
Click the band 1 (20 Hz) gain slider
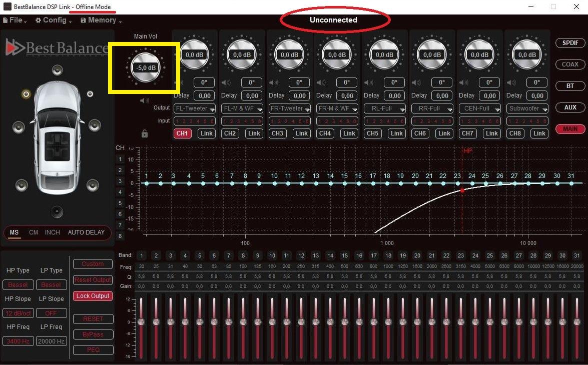(141, 322)
